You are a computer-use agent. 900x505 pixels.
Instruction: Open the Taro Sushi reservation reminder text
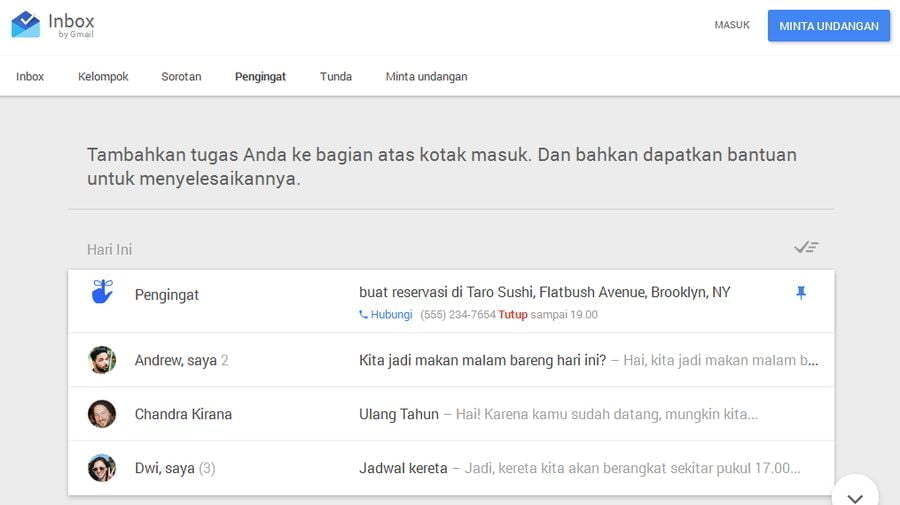click(545, 292)
